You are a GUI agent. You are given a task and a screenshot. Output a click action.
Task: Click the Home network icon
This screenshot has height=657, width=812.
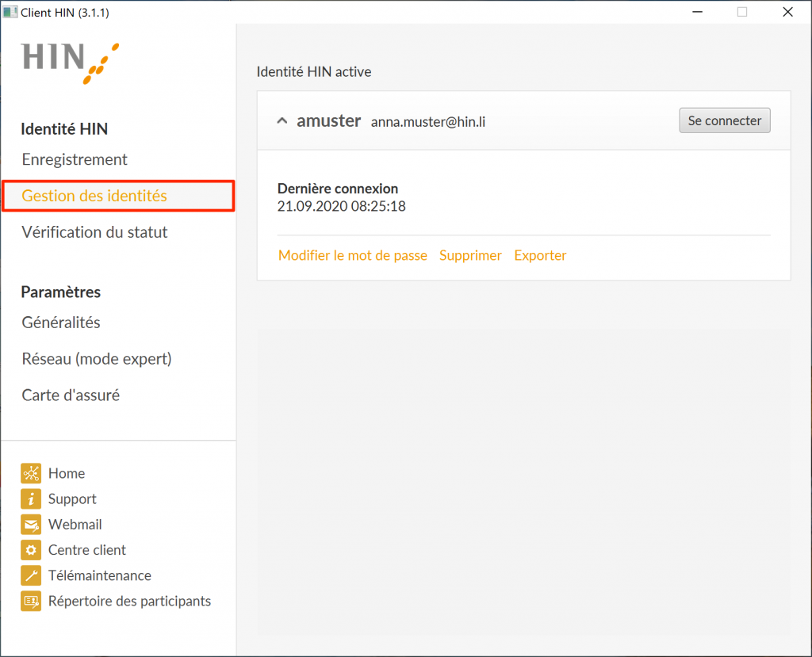[x=31, y=473]
